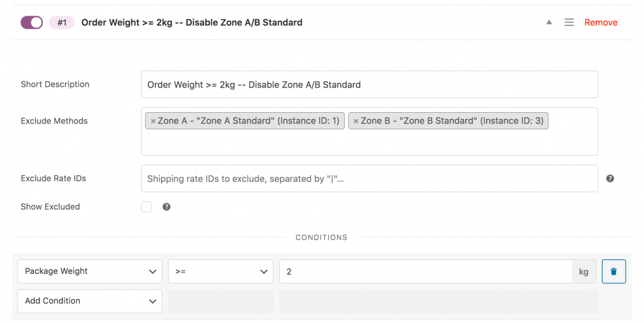Click the rule title Order Weight heading
The image size is (644, 323).
pos(192,23)
